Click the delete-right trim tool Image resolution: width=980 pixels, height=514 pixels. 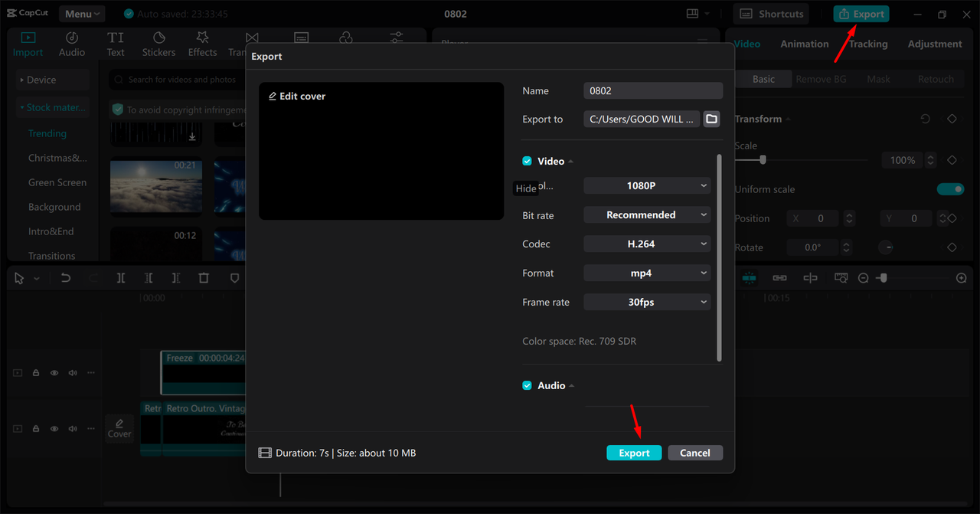point(176,278)
